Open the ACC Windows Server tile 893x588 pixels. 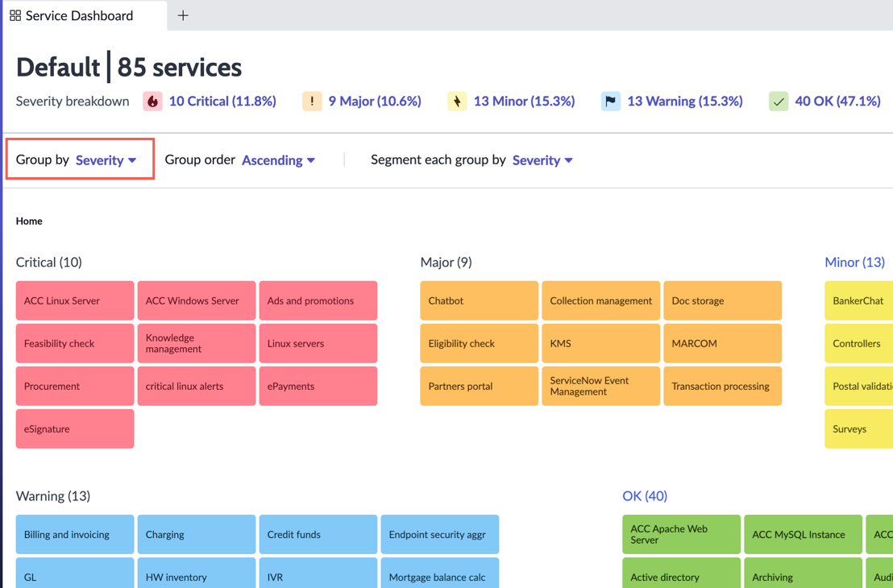(x=197, y=300)
